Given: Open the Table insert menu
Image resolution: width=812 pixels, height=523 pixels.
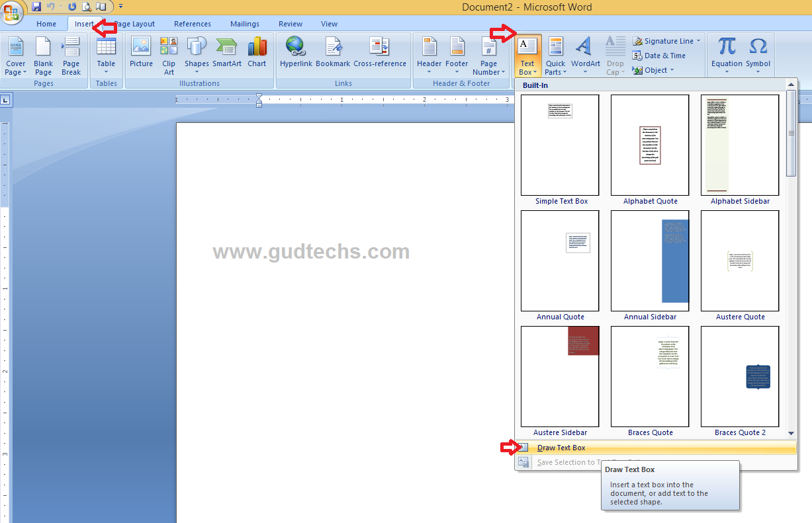Looking at the screenshot, I should 106,56.
